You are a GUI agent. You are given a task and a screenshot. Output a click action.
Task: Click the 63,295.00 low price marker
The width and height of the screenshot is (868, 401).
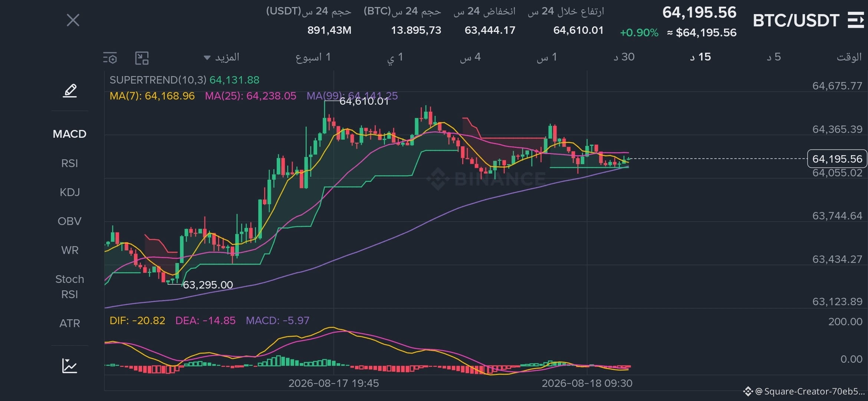click(208, 285)
